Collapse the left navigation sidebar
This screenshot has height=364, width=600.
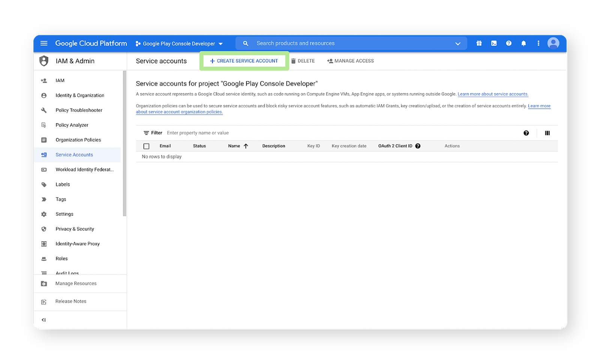tap(43, 319)
